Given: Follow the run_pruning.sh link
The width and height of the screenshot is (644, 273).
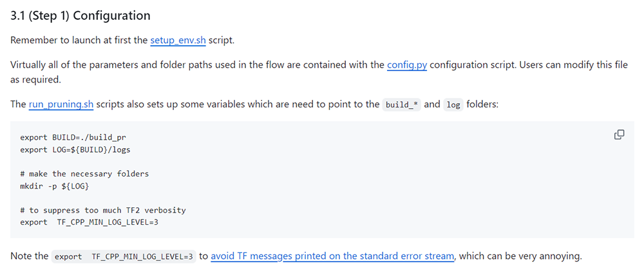Looking at the screenshot, I should pyautogui.click(x=61, y=104).
